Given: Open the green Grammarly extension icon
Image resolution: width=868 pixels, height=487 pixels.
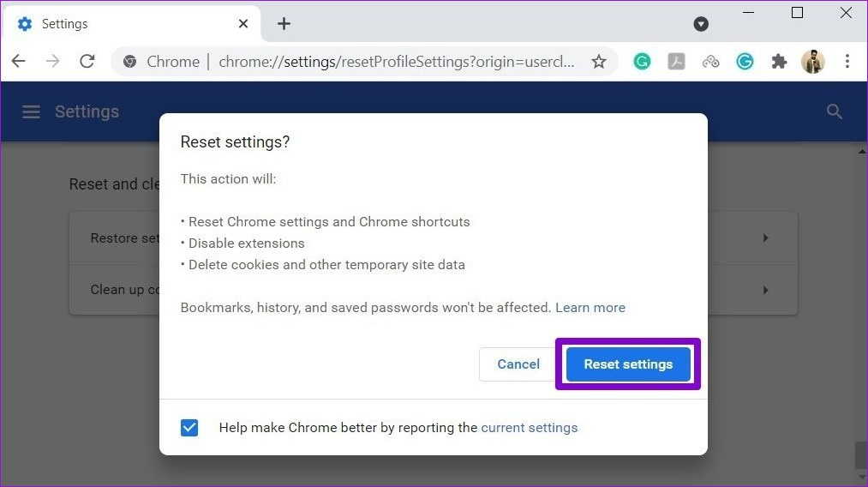Looking at the screenshot, I should tap(642, 62).
